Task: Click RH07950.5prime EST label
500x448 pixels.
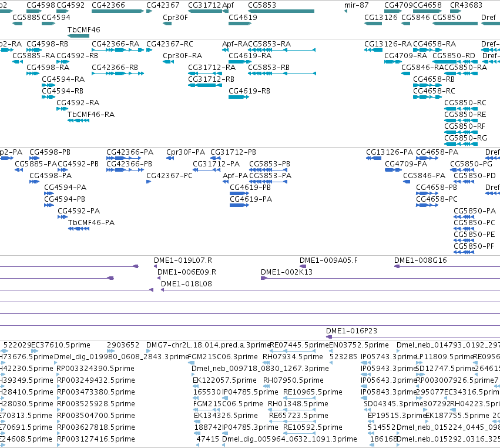Action: coord(293,380)
